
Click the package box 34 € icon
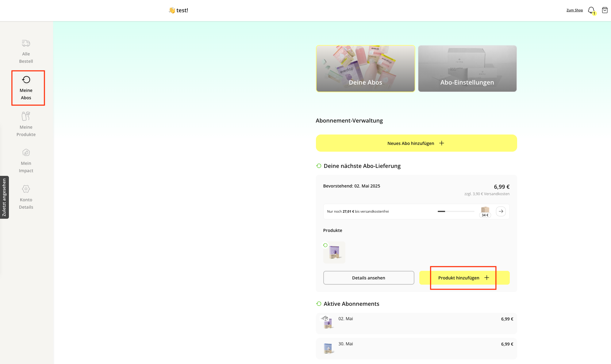click(x=485, y=210)
